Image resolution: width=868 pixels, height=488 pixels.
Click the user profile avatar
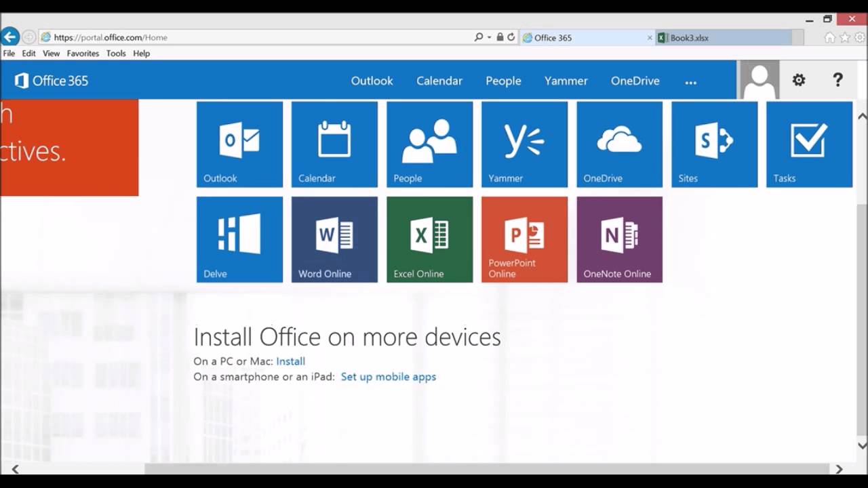click(x=759, y=80)
